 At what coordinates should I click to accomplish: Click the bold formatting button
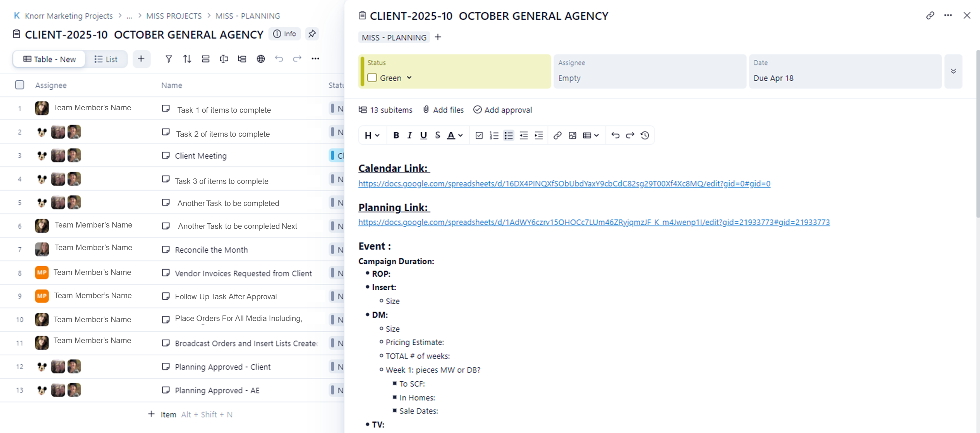pos(396,135)
